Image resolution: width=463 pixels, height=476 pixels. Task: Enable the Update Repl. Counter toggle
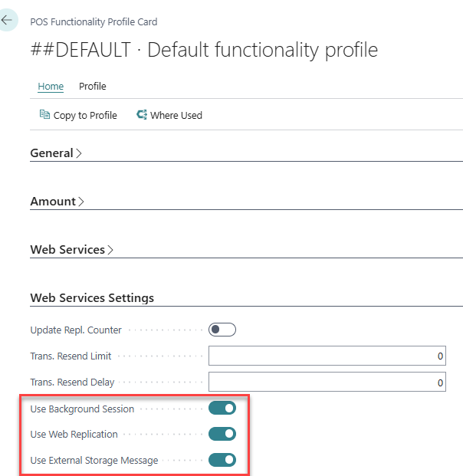coord(222,330)
